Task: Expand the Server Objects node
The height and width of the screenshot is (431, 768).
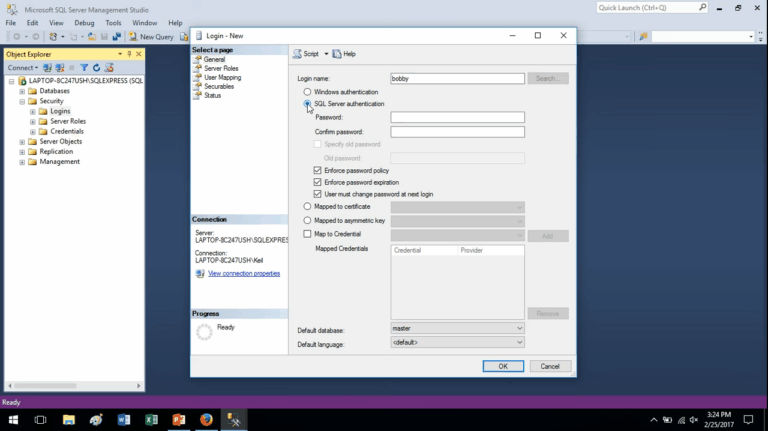Action: pos(22,142)
